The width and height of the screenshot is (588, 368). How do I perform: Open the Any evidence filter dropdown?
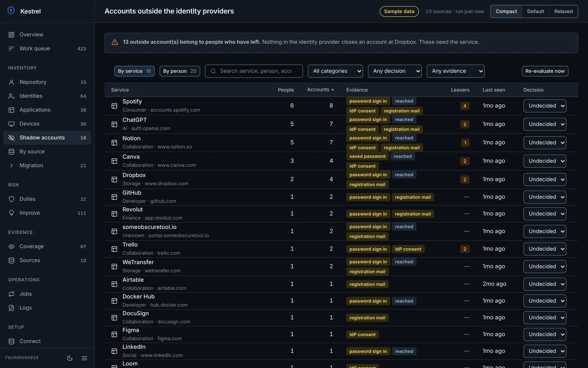[x=455, y=71]
